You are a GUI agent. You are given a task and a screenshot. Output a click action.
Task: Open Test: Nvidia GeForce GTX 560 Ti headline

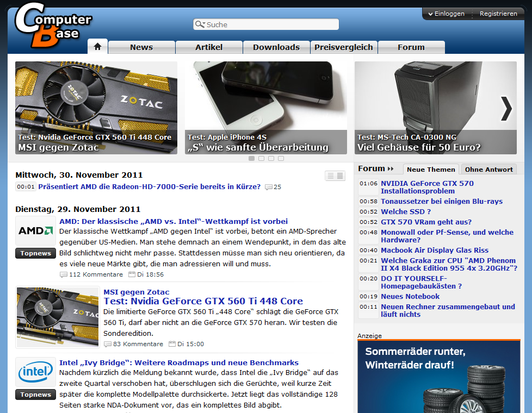[x=203, y=301]
